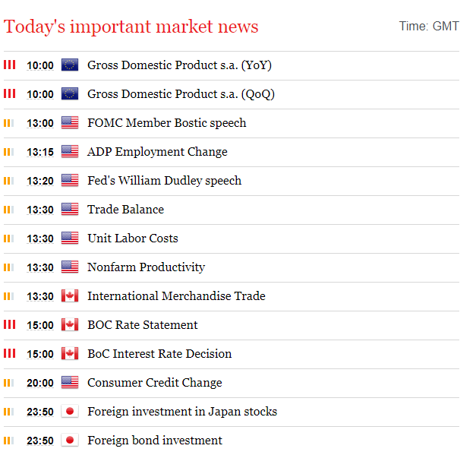Click Canadian flag beside BOC Rate Statement
The width and height of the screenshot is (476, 455).
[70, 325]
